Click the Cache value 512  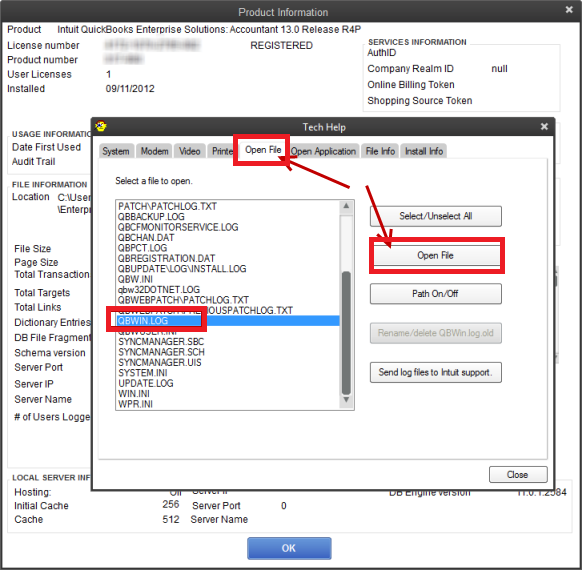(171, 519)
